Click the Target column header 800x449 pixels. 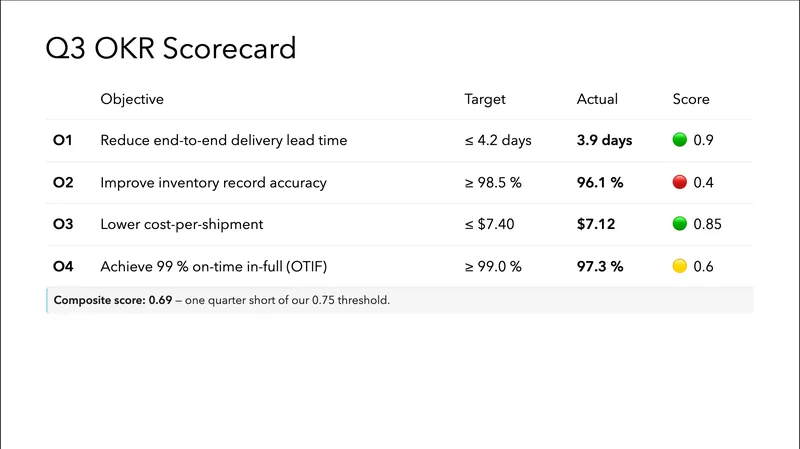[485, 99]
